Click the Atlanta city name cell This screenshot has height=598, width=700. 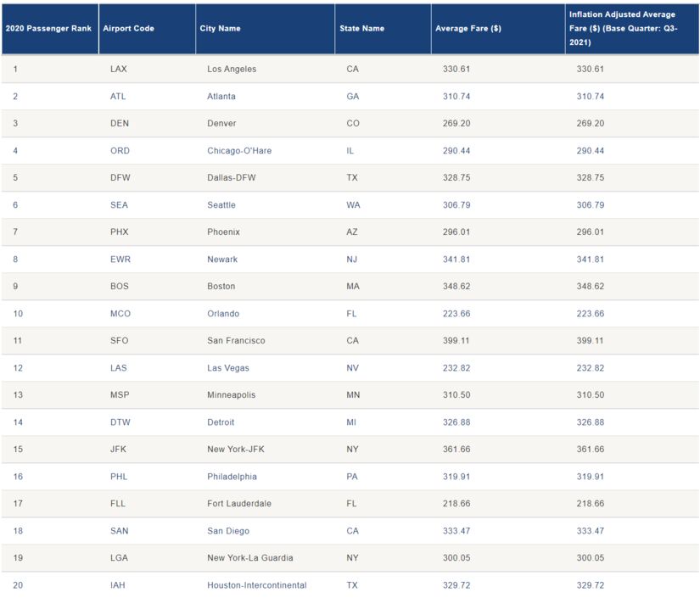pos(221,96)
